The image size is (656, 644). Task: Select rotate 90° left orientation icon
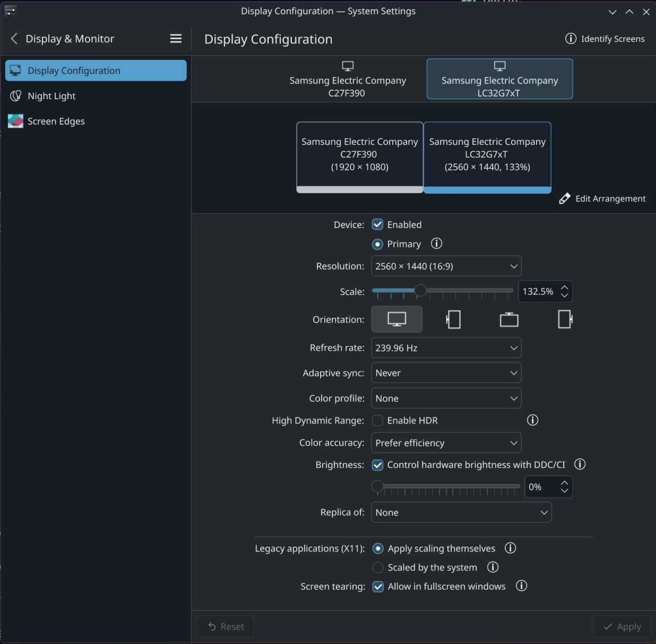[x=453, y=319]
